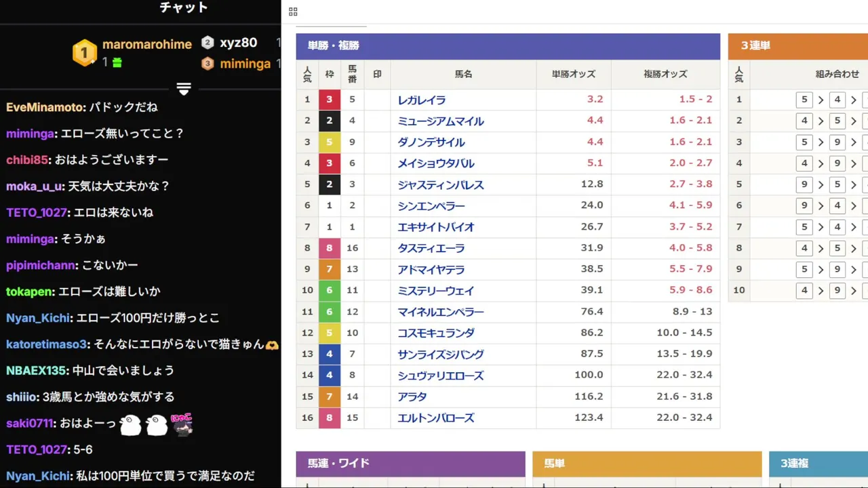Click maromarohime username in chat leaderboard
The height and width of the screenshot is (488, 868).
point(147,44)
